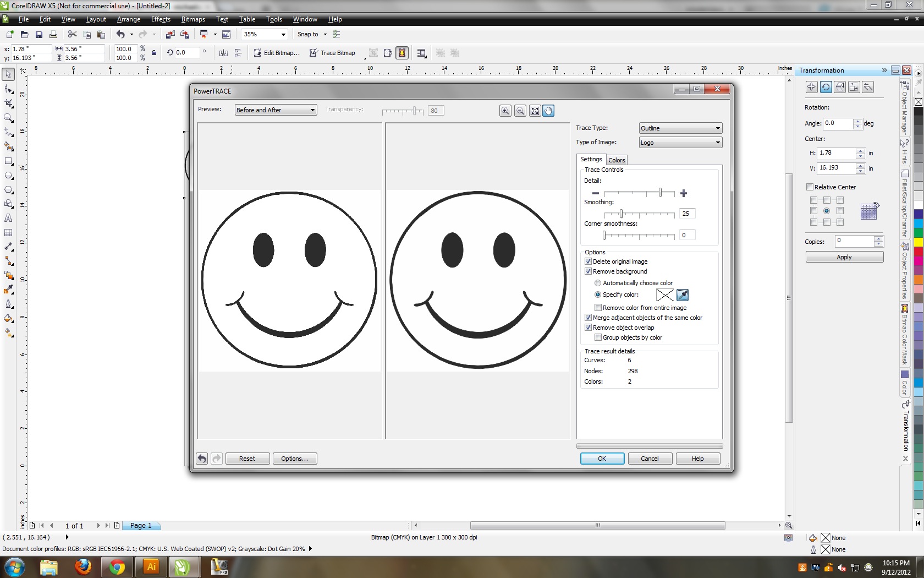Click the Scale and mirror icon in Transformation
924x578 pixels.
840,87
